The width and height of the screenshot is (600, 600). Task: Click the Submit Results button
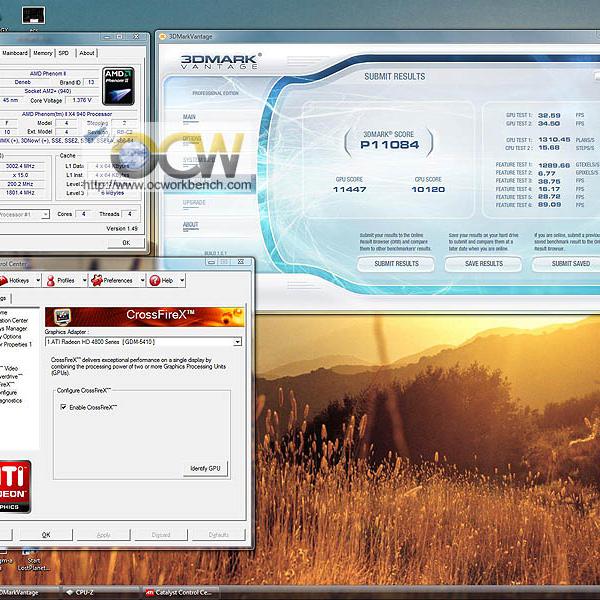pos(396,264)
